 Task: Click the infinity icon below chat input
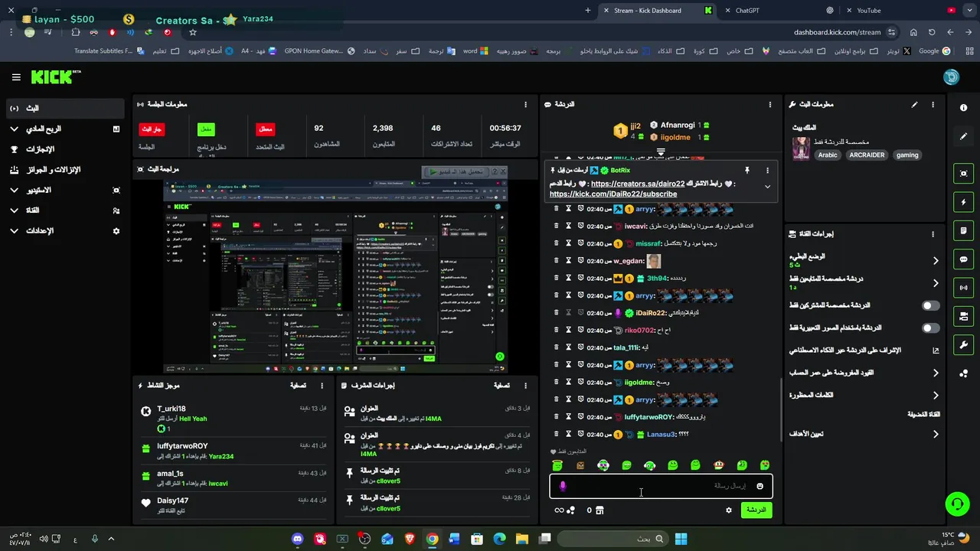click(x=559, y=510)
